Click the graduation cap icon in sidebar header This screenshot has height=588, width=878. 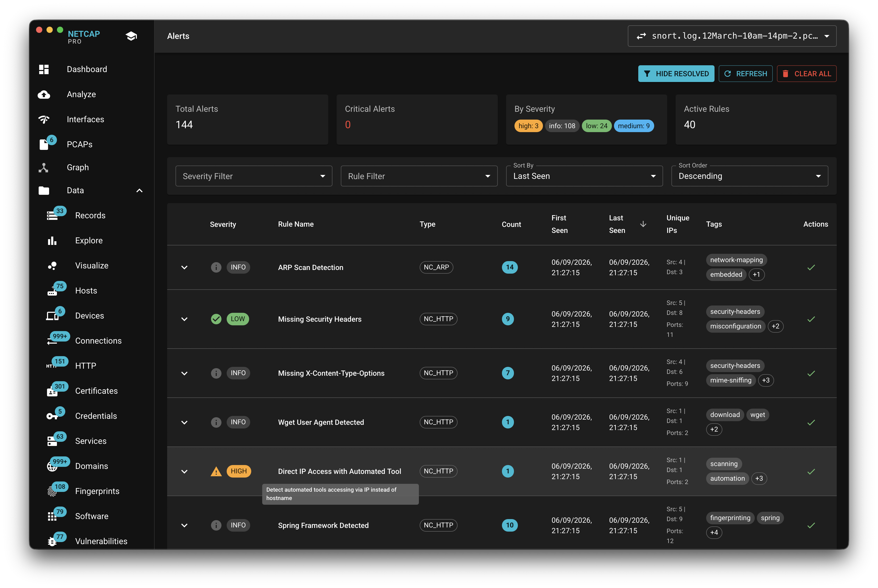pos(131,36)
